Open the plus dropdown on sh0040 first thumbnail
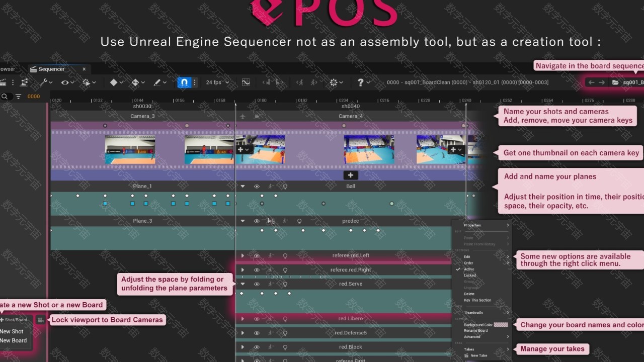Image resolution: width=644 pixels, height=362 pixels. (244, 149)
